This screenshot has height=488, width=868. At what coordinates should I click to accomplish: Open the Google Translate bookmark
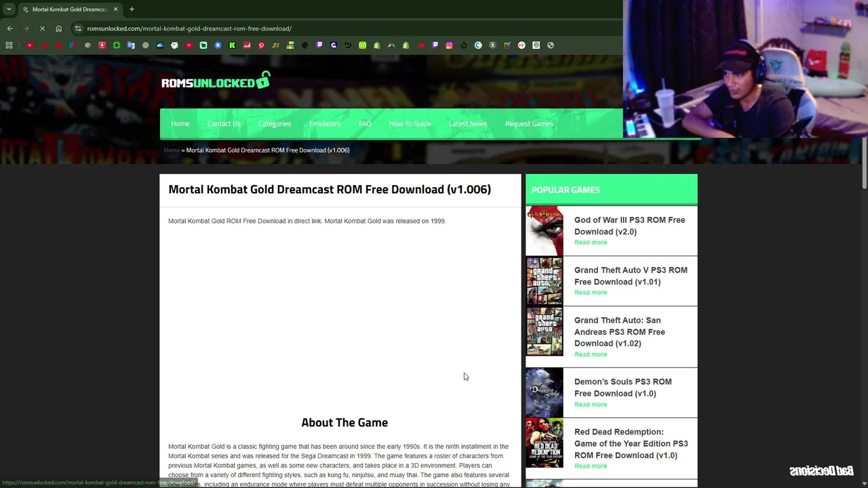pyautogui.click(x=131, y=45)
